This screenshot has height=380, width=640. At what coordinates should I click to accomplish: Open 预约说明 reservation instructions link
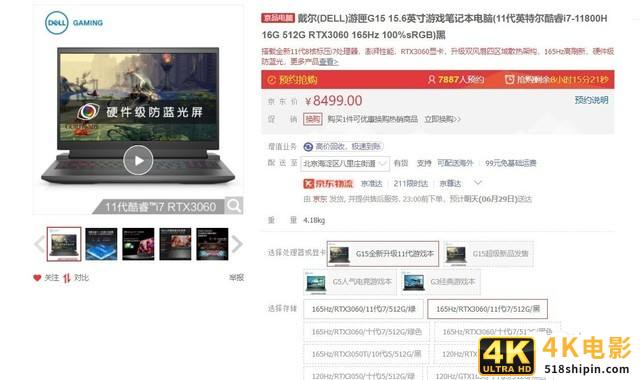coord(591,100)
